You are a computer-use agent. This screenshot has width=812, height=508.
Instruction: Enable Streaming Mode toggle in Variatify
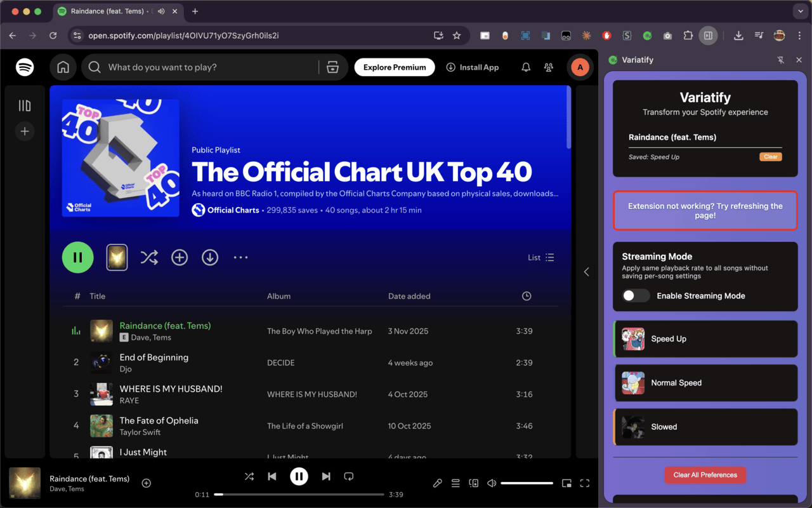(636, 296)
